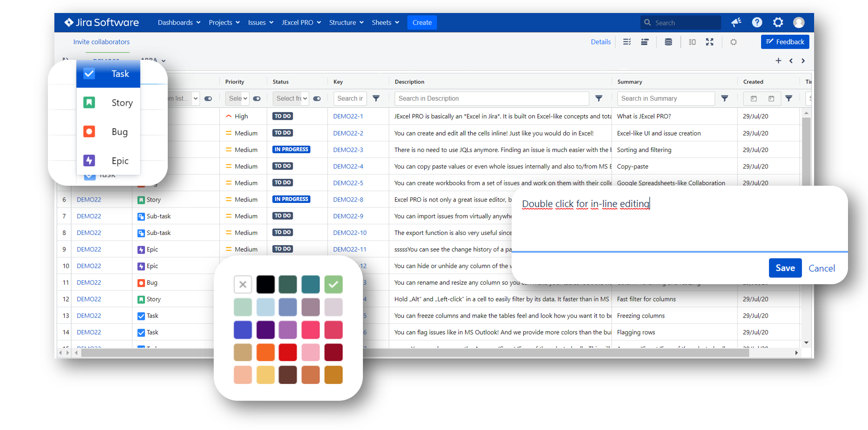This screenshot has height=430, width=868.
Task: Click the Description column filter funnel
Action: (598, 98)
